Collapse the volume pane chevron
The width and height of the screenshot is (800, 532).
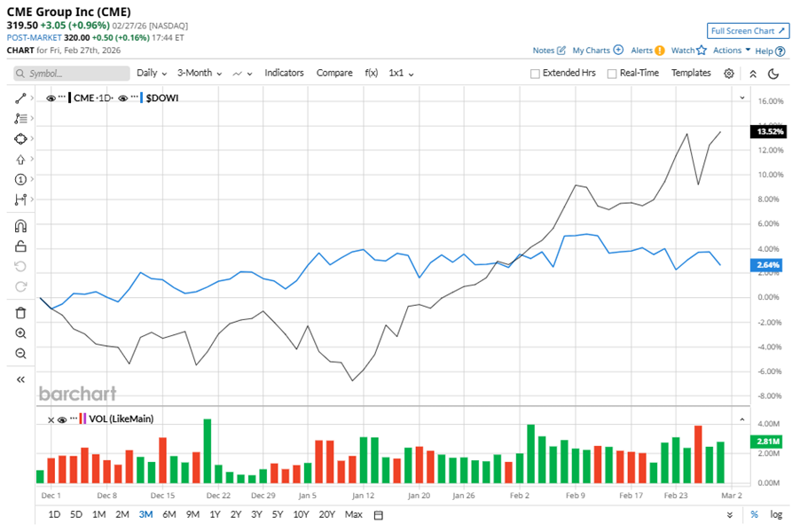[x=741, y=419]
